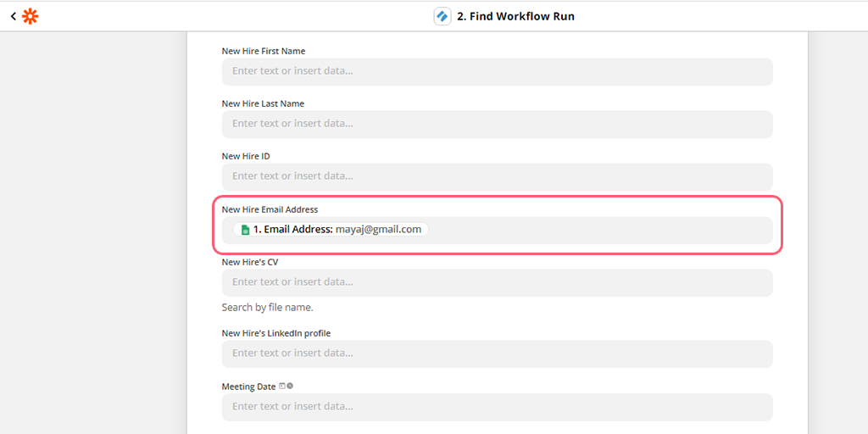Click the 'Meeting Date' label text
868x434 pixels.
tap(248, 387)
